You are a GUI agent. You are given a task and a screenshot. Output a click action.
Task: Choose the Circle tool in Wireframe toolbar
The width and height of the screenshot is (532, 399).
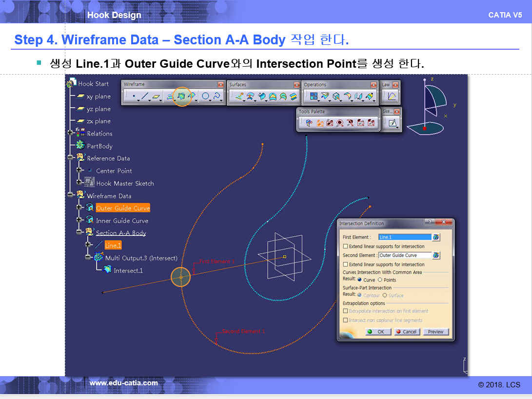205,96
